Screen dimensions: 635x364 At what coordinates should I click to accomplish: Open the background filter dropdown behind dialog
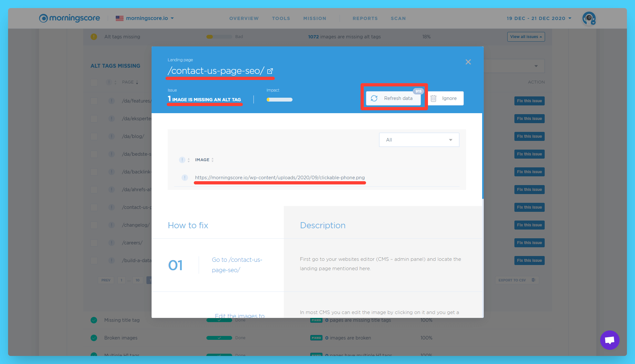click(x=514, y=66)
